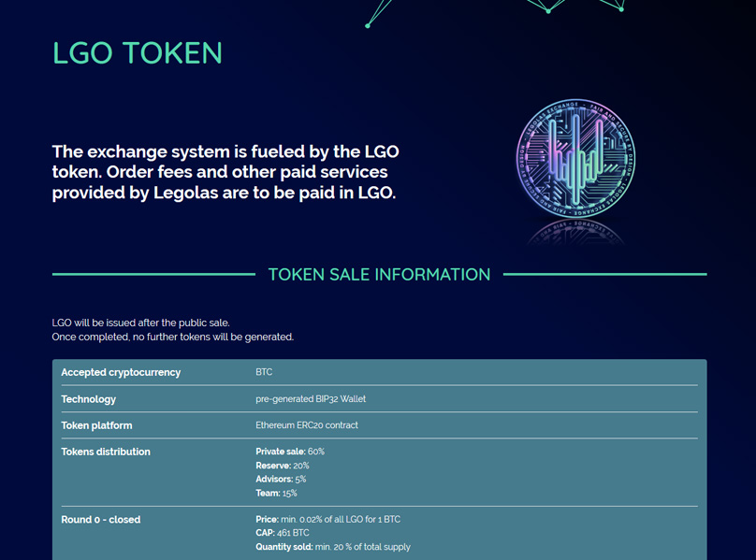Select the Tokens distribution row label
The image size is (756, 560).
[x=106, y=452]
